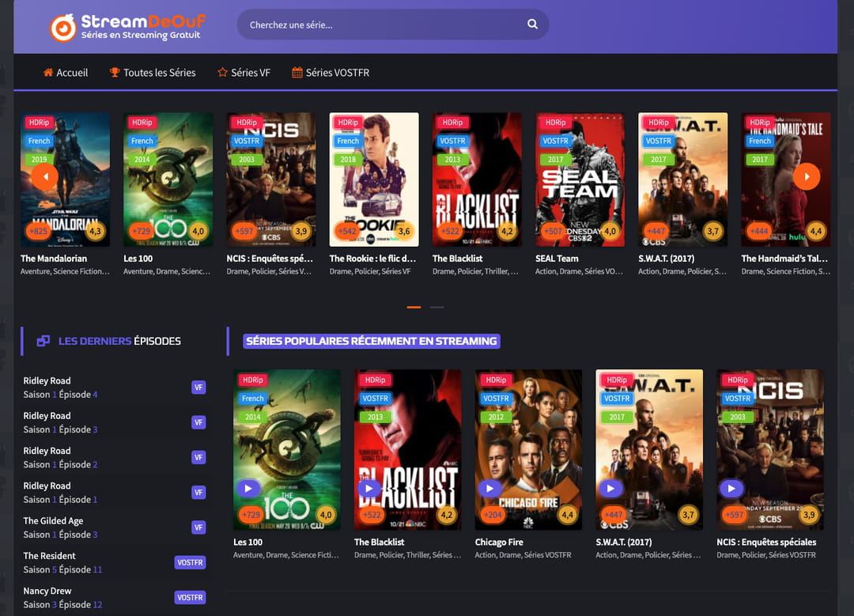
Task: Click the carousel previous arrow
Action: [44, 176]
